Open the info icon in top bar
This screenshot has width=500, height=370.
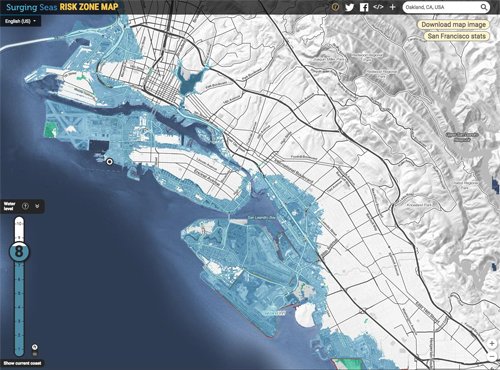(x=335, y=7)
